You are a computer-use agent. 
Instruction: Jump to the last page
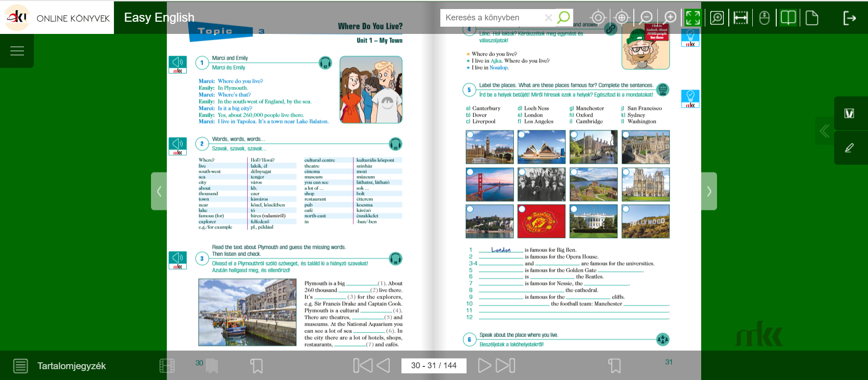pyautogui.click(x=506, y=366)
